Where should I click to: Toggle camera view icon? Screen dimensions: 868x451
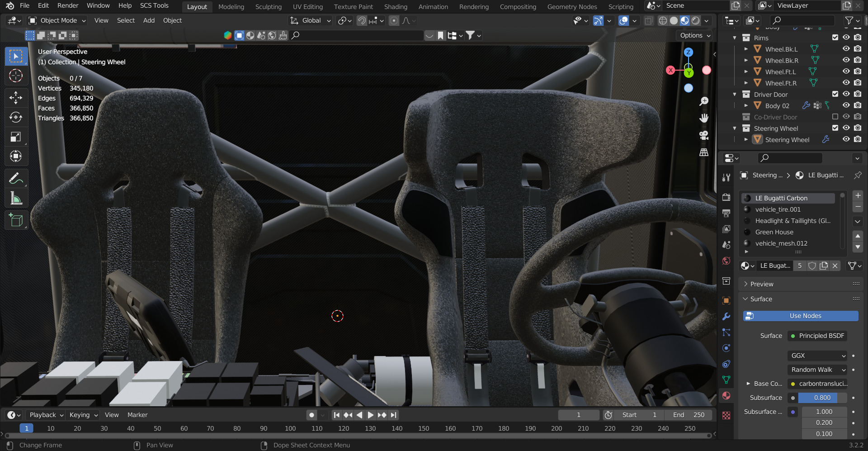[704, 135]
